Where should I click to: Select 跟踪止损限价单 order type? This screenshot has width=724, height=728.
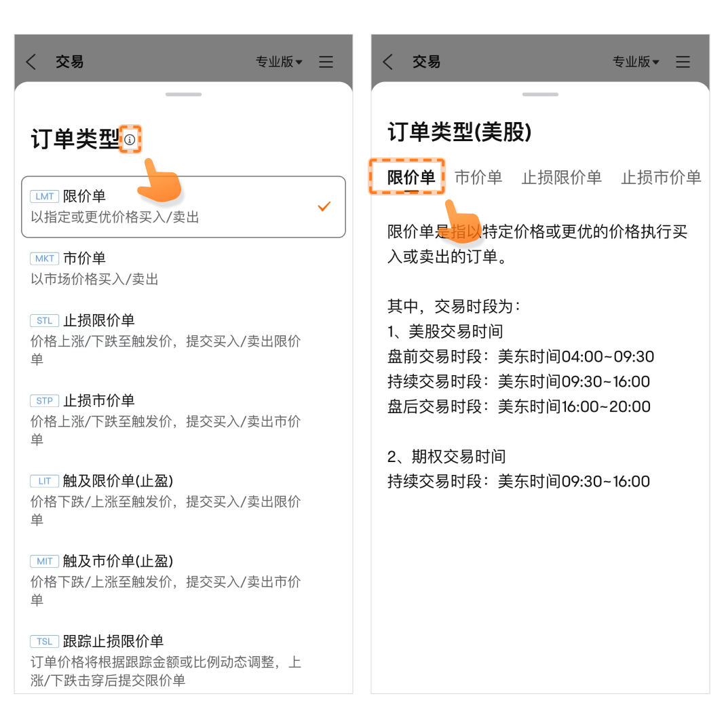(183, 660)
